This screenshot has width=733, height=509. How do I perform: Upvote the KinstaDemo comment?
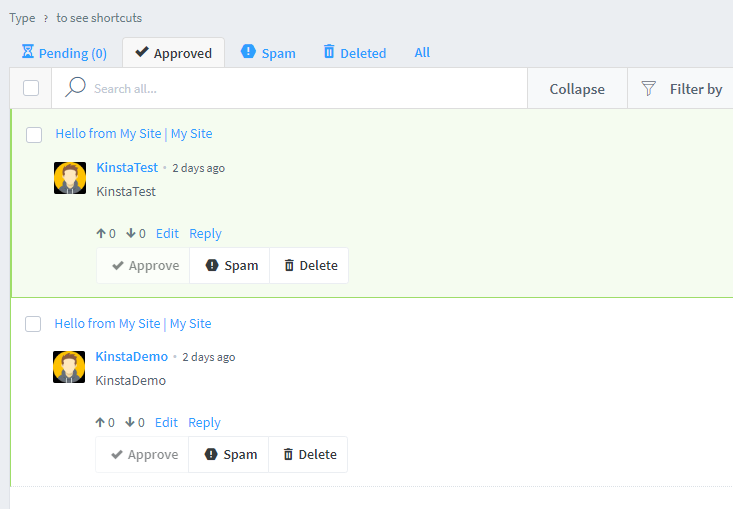click(100, 423)
